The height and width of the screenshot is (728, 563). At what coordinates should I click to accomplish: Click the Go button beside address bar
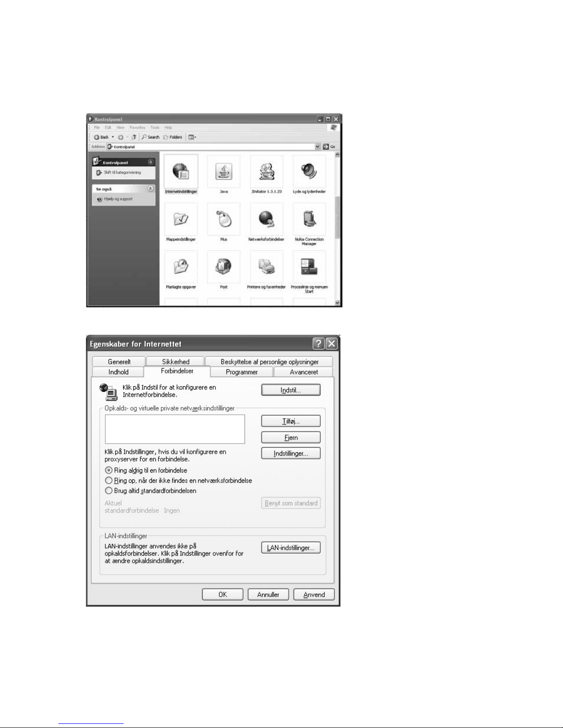(329, 147)
